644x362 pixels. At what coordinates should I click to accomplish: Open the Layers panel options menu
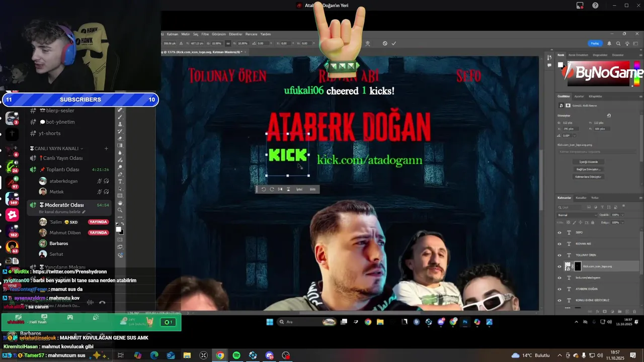(x=640, y=198)
